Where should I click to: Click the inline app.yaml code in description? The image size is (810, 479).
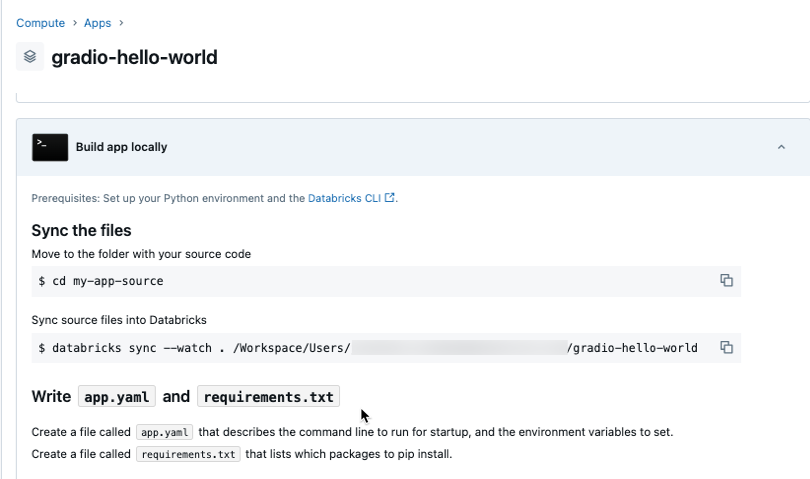tap(165, 433)
